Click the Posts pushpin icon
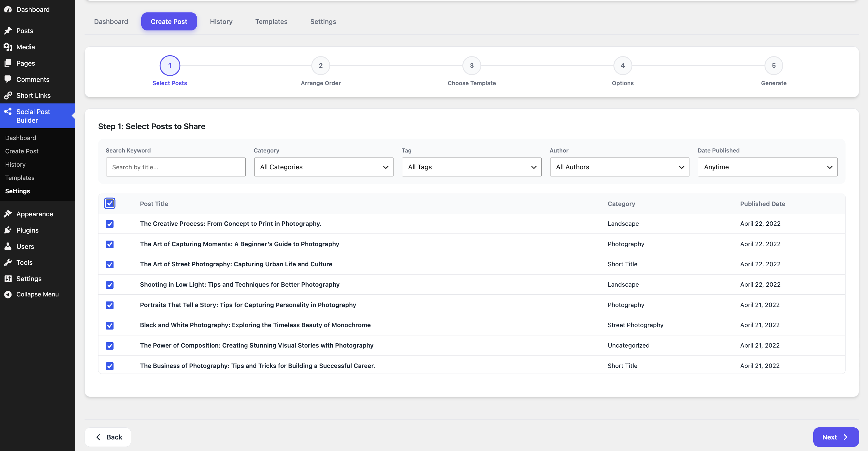The height and width of the screenshot is (451, 868). 8,31
